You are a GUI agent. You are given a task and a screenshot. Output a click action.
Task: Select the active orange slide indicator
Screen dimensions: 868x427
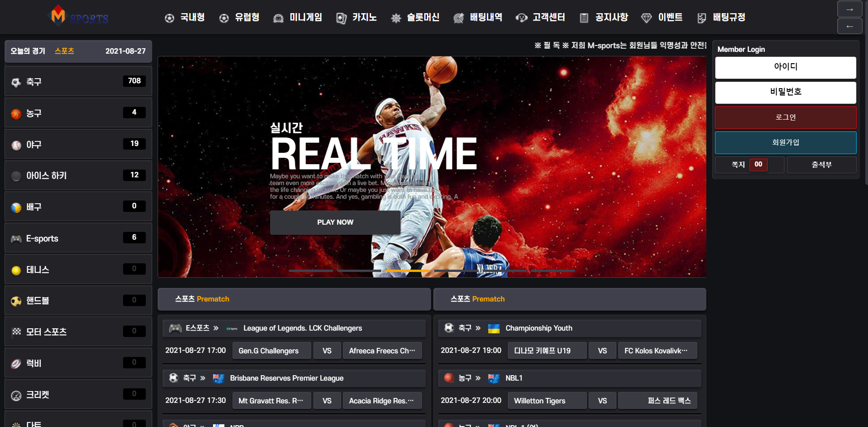[408, 271]
